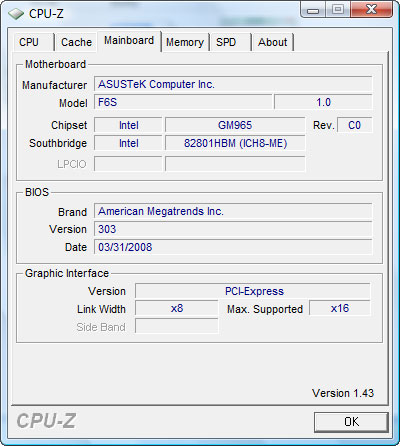This screenshot has height=446, width=400.
Task: Click the empty Side Band field
Action: coord(177,326)
